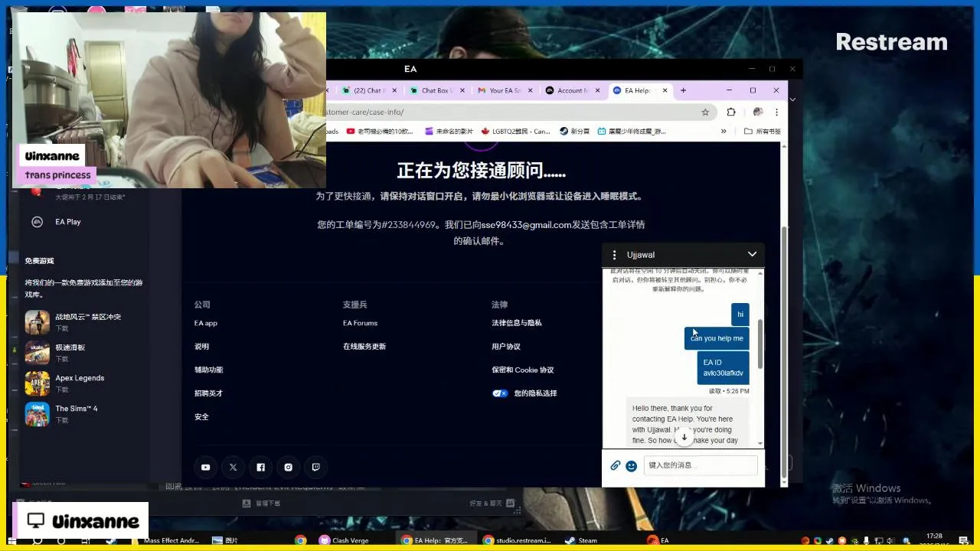Screen dimensions: 980x551
Task: Select 战地风云 禁区冲突 free game
Action: [86, 322]
